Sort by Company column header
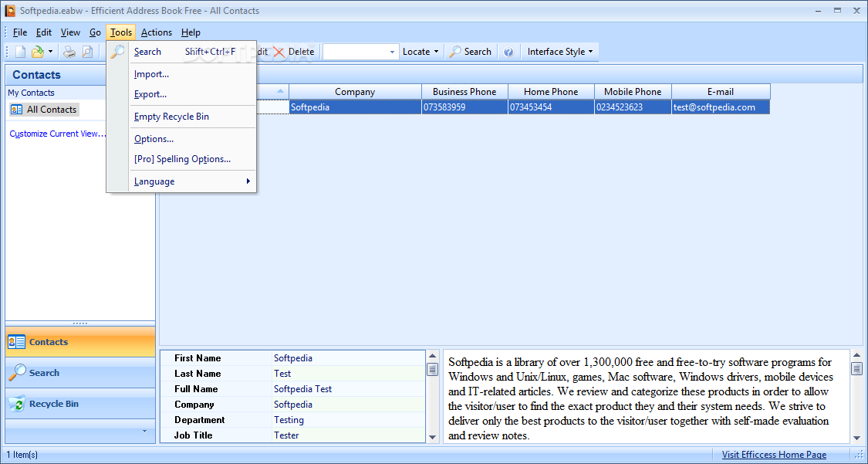 tap(355, 92)
